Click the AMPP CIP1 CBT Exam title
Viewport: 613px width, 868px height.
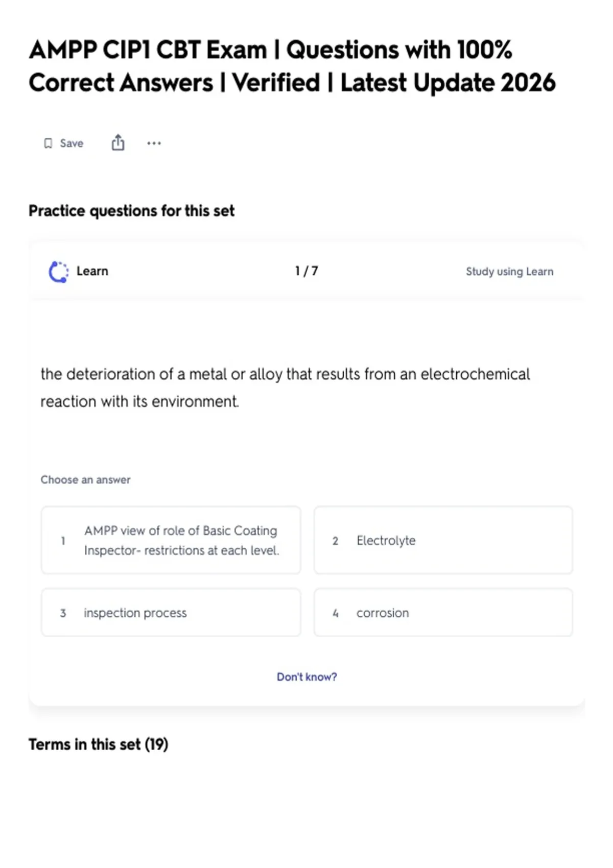click(x=292, y=66)
